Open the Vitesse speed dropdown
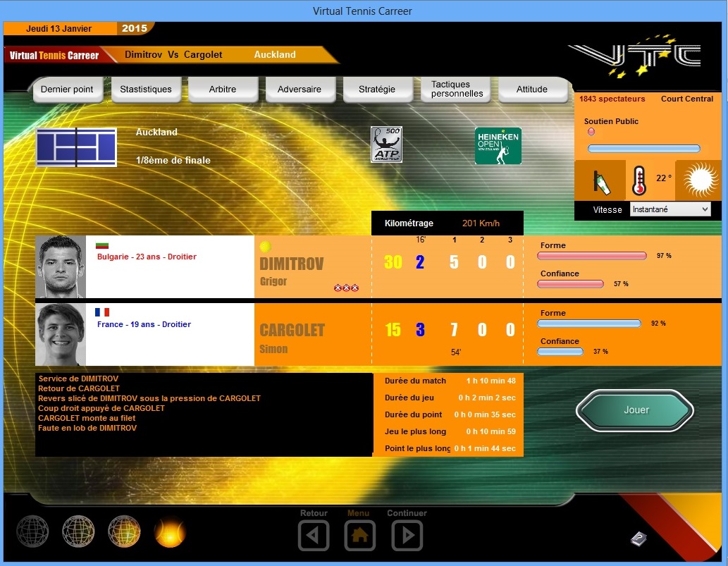 point(670,209)
